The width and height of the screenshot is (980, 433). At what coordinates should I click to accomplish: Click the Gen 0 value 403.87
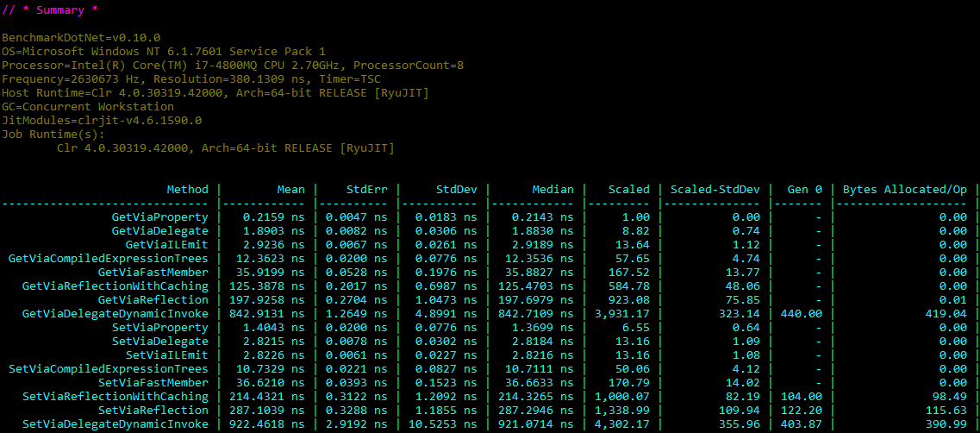(802, 423)
